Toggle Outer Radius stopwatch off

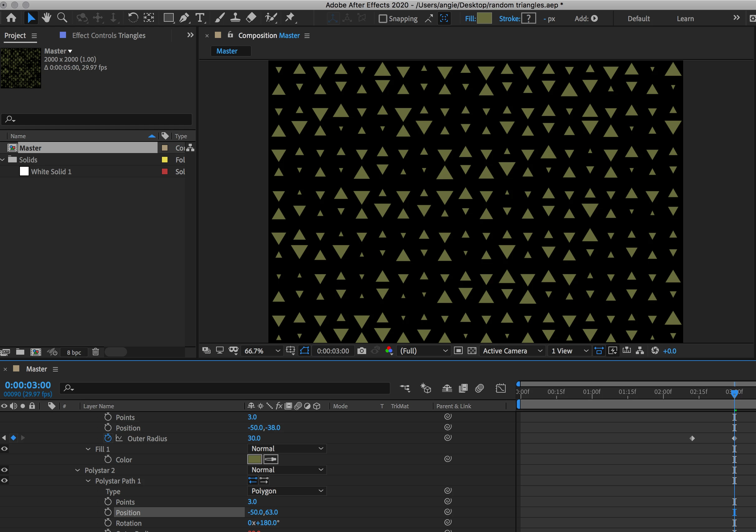[108, 438]
